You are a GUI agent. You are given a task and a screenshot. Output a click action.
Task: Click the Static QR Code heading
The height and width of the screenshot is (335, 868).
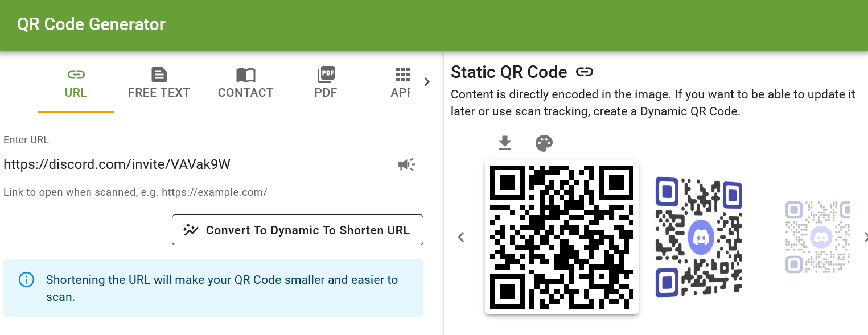509,72
